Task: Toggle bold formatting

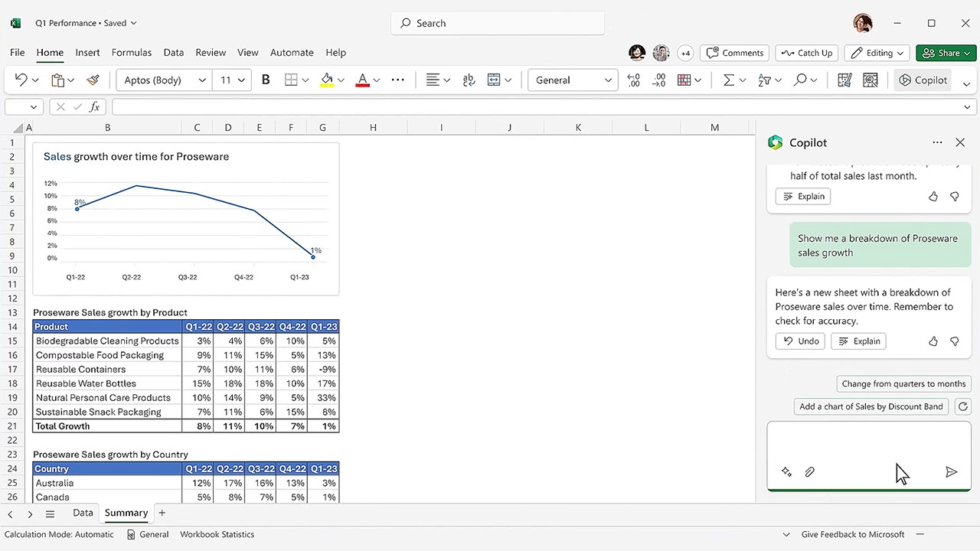Action: [266, 80]
